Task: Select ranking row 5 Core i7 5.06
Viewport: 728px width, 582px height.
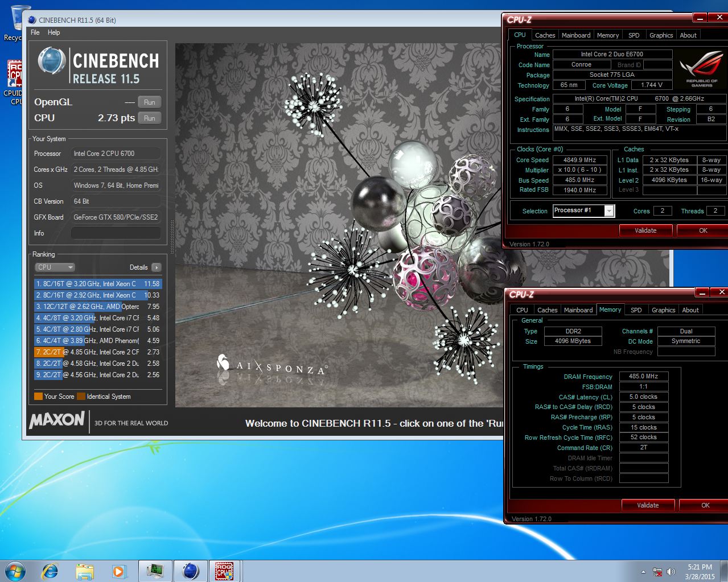Action: [98, 329]
